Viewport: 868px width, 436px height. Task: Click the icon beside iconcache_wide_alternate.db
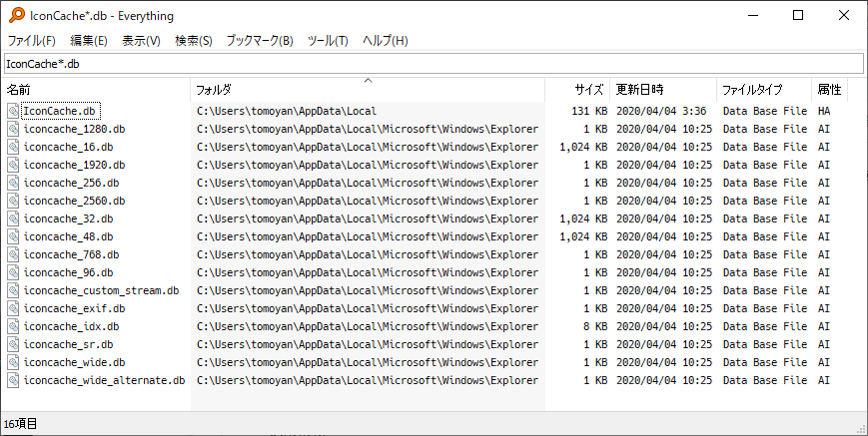(13, 380)
